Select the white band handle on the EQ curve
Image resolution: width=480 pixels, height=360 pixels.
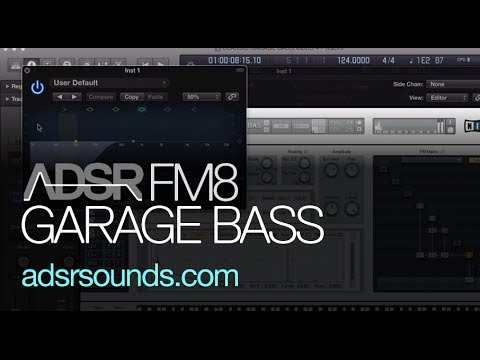pos(133,141)
